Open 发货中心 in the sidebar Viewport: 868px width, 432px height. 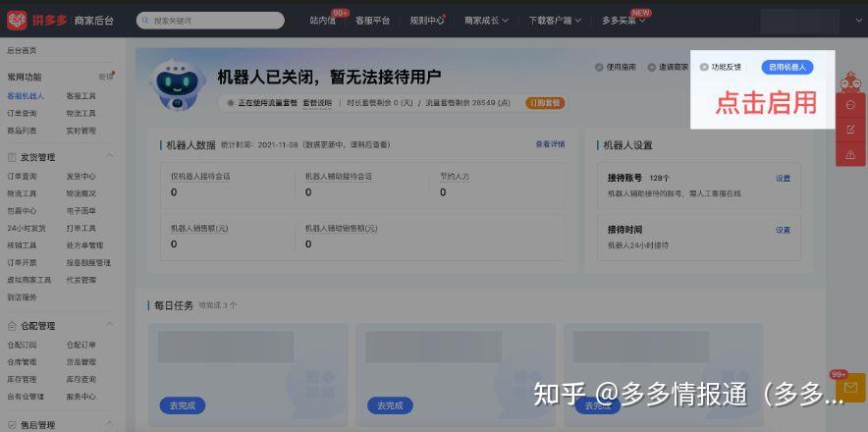point(81,176)
